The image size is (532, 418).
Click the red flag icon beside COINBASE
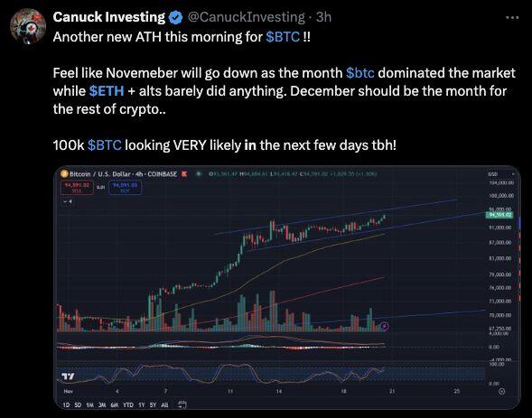184,174
